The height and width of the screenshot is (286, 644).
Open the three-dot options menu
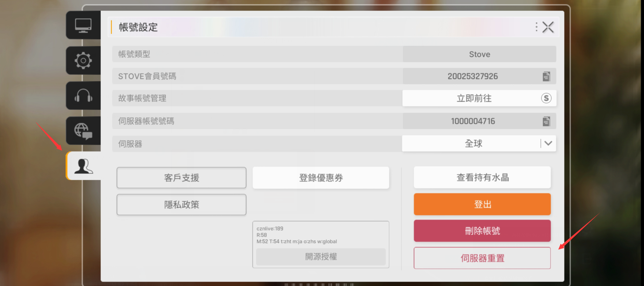pyautogui.click(x=536, y=27)
